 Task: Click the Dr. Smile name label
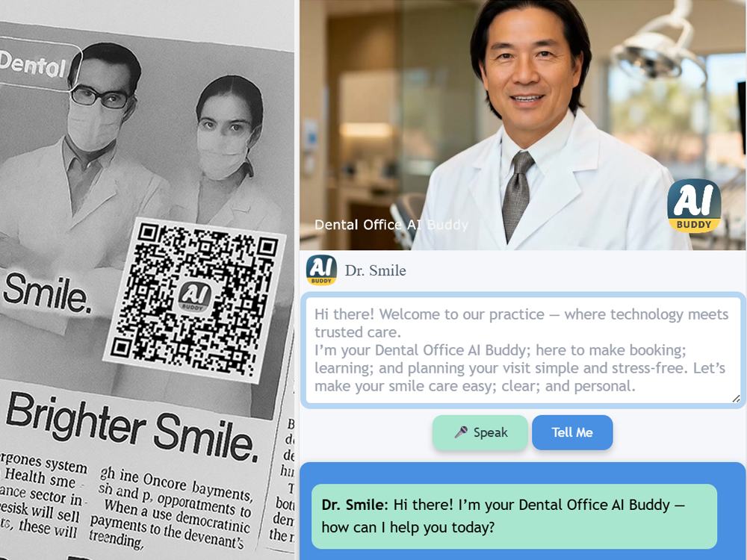(x=376, y=270)
